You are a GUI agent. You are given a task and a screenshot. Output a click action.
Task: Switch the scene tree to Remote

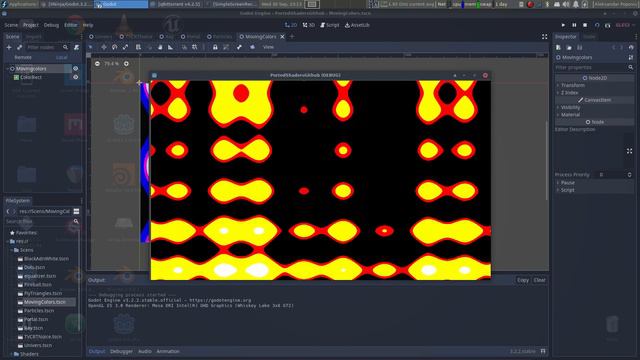coord(23,58)
